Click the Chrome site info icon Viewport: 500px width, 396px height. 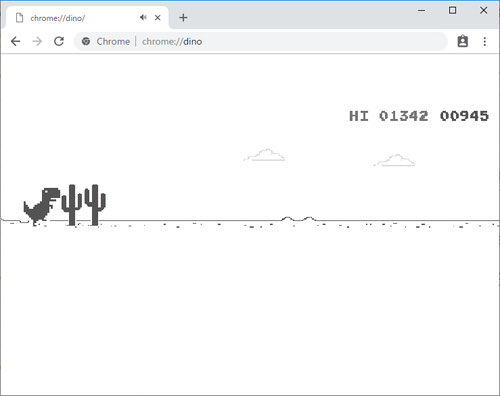[x=86, y=41]
